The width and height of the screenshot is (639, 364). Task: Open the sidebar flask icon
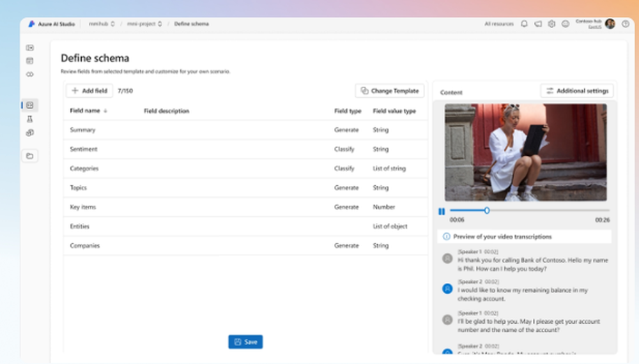coord(30,119)
